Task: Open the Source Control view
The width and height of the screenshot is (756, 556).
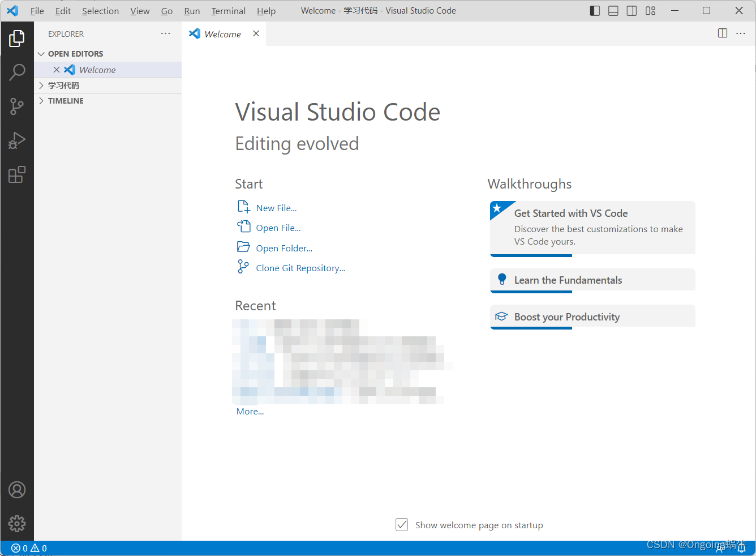Action: [17, 106]
